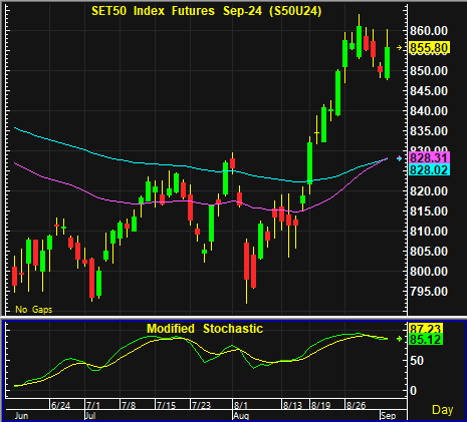This screenshot has height=422, width=467.
Task: Click the SET50 Index Futures Sep-24 chart title
Action: coord(206,11)
